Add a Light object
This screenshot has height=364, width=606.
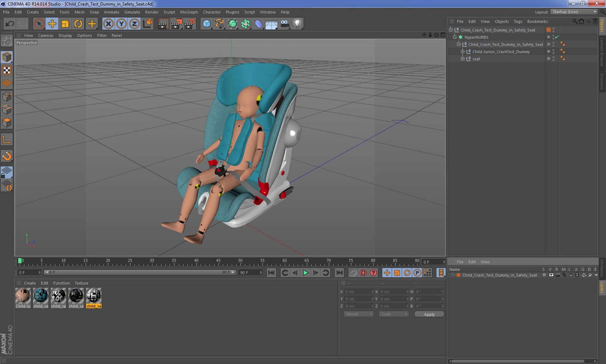pos(298,24)
